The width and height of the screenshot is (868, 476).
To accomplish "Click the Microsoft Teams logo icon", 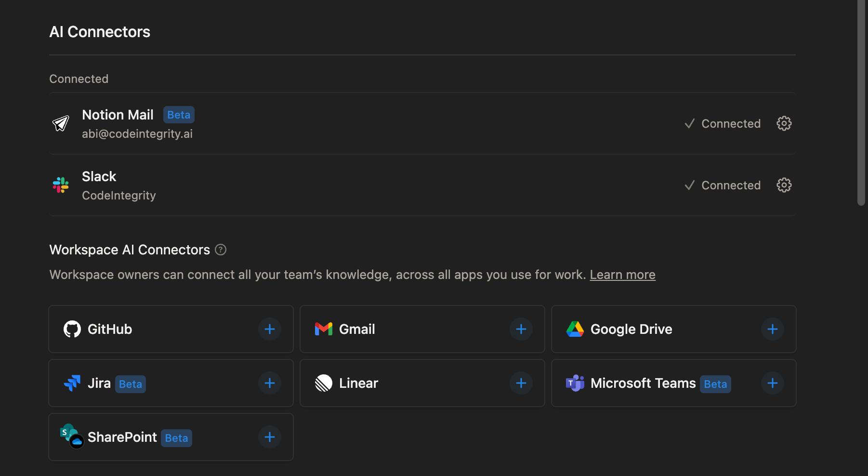I will (x=575, y=383).
